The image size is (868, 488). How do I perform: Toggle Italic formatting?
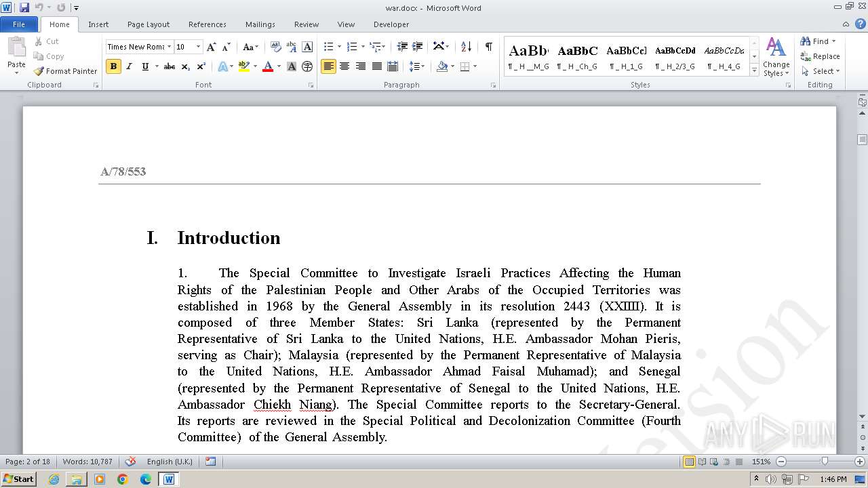coord(129,66)
